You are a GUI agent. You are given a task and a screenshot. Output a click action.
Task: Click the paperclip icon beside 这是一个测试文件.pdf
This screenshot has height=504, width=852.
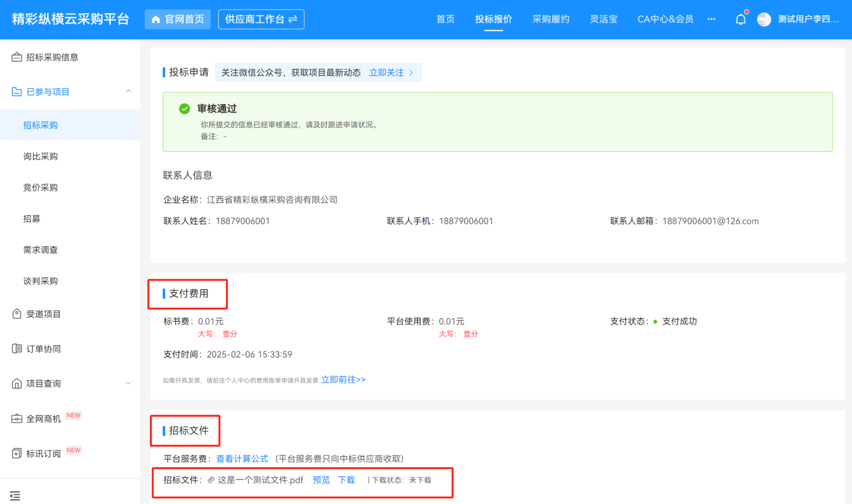[x=211, y=480]
